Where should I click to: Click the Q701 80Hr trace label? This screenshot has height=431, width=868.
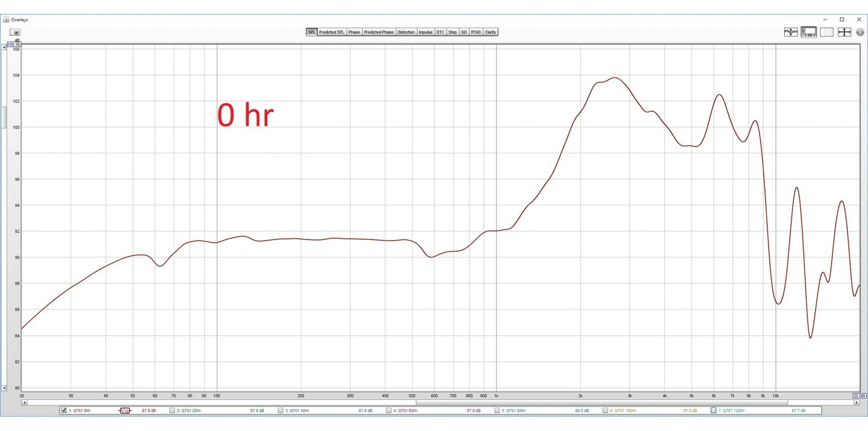point(514,411)
